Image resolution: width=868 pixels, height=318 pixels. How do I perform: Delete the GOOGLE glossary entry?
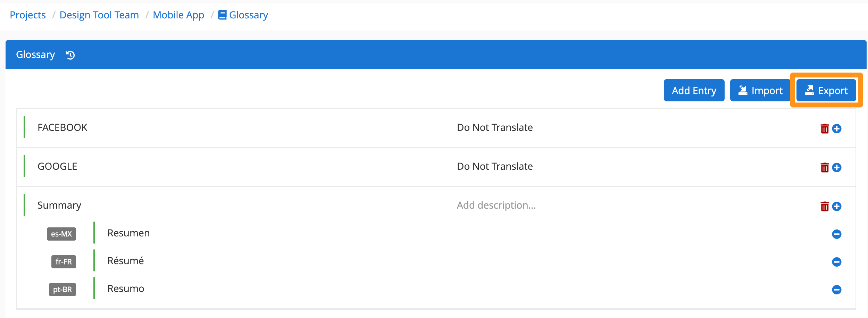click(x=825, y=168)
